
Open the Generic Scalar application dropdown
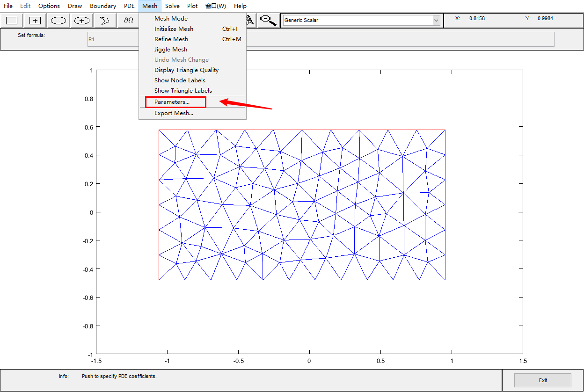pos(361,20)
